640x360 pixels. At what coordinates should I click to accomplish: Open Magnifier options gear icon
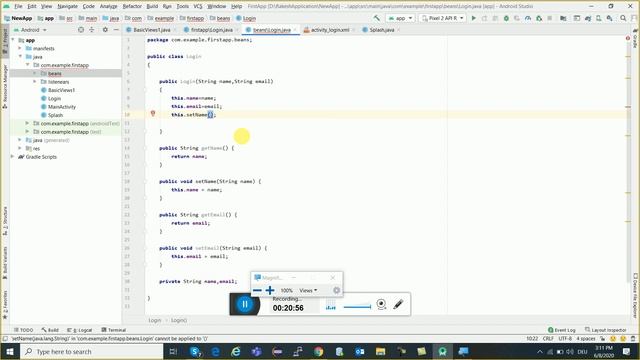click(x=336, y=290)
